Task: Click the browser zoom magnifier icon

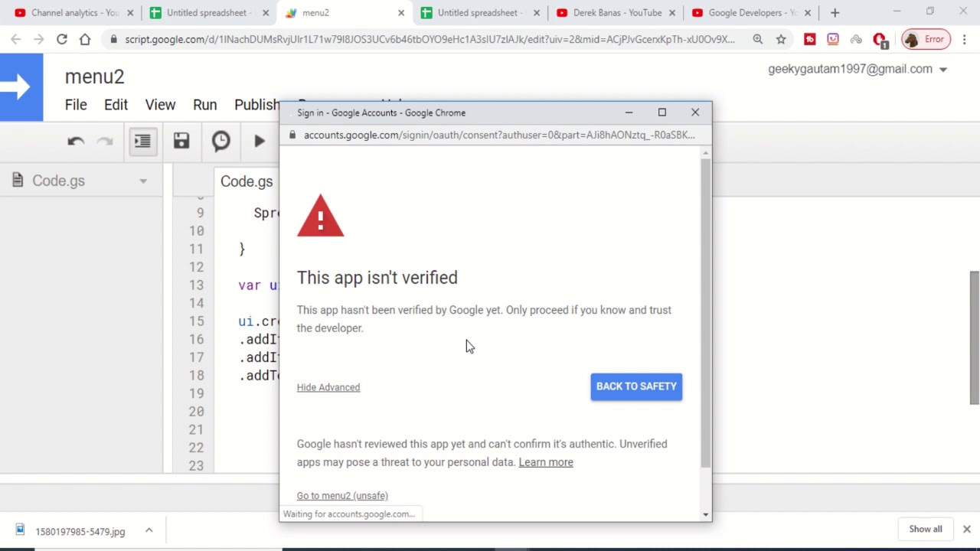Action: point(757,39)
